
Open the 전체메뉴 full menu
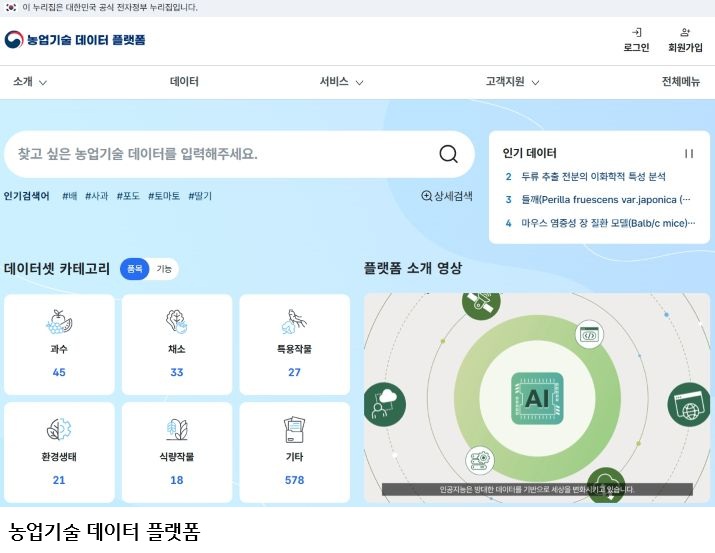(x=680, y=82)
